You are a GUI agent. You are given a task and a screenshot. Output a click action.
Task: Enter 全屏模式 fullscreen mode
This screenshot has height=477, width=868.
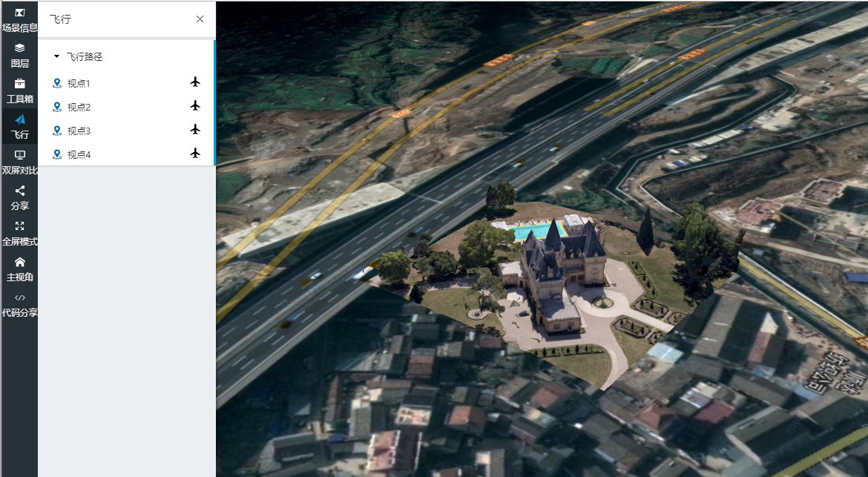[19, 233]
